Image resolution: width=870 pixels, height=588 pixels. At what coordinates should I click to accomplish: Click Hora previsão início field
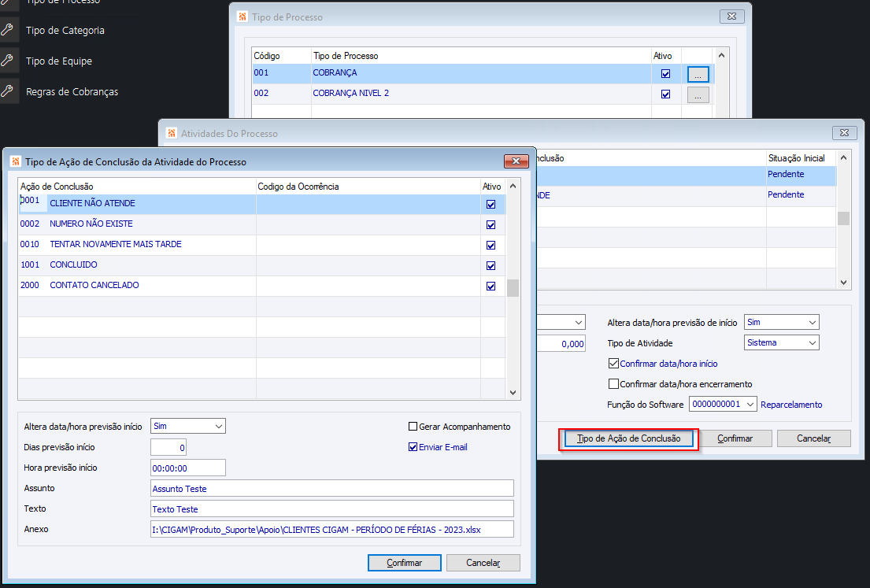pos(188,468)
